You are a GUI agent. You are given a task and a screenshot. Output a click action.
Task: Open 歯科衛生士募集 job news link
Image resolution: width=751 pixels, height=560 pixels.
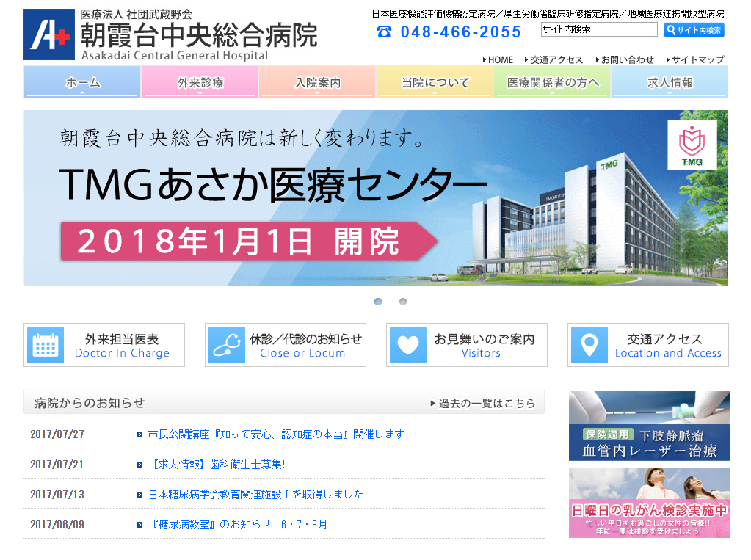tap(217, 465)
